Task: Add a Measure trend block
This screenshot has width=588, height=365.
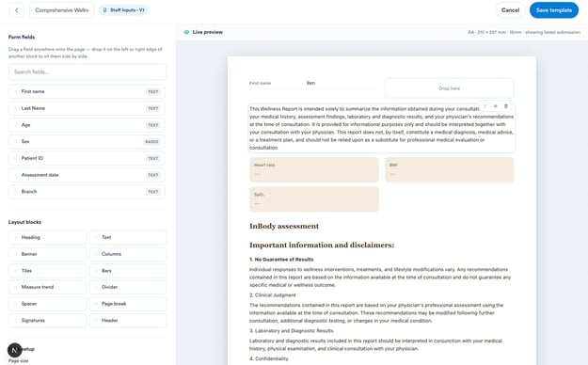Action: 47,287
